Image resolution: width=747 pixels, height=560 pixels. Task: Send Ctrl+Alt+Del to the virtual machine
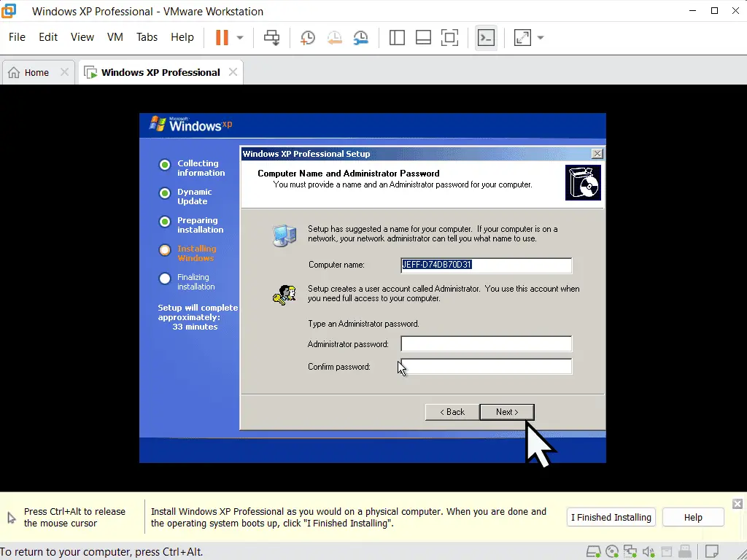272,37
